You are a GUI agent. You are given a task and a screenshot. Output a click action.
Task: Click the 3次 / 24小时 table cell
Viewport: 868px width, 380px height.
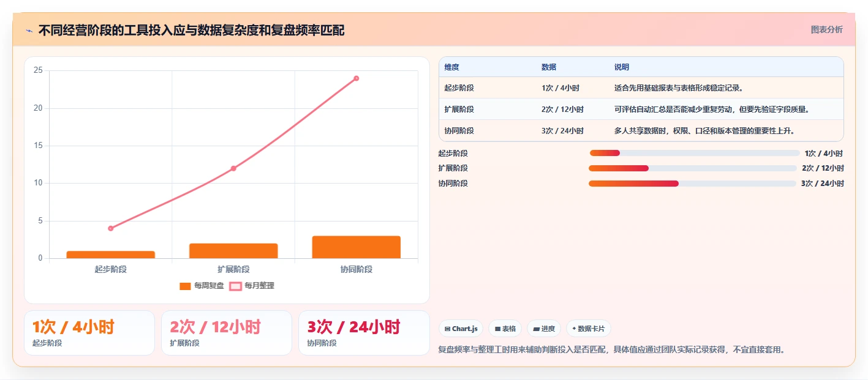click(x=562, y=131)
